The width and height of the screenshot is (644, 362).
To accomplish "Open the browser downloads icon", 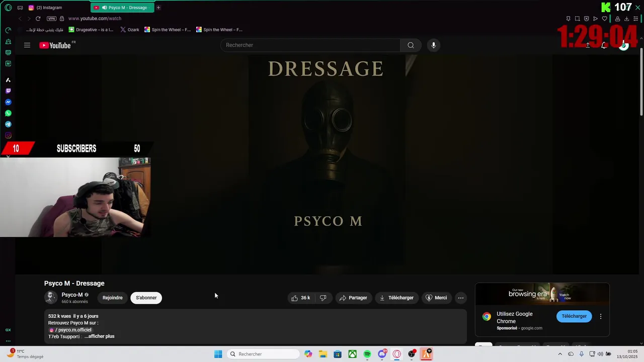I will tap(626, 19).
